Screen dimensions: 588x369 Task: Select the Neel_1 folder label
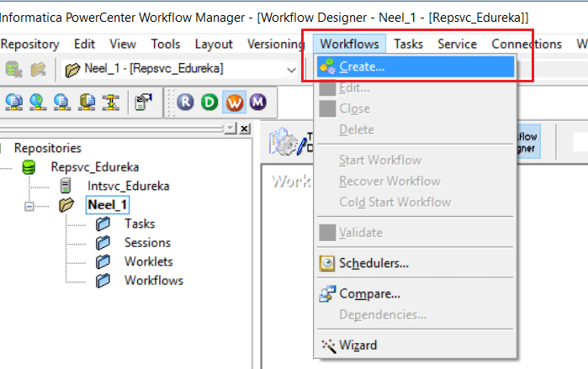point(107,205)
